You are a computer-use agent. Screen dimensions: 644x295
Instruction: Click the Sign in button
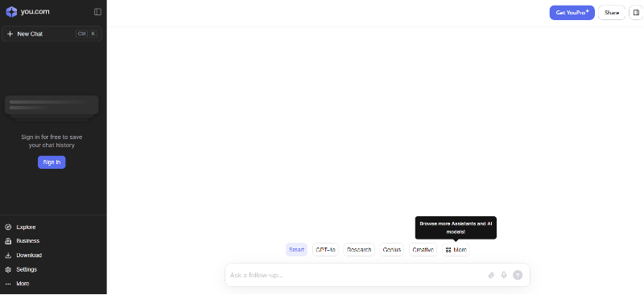click(52, 162)
